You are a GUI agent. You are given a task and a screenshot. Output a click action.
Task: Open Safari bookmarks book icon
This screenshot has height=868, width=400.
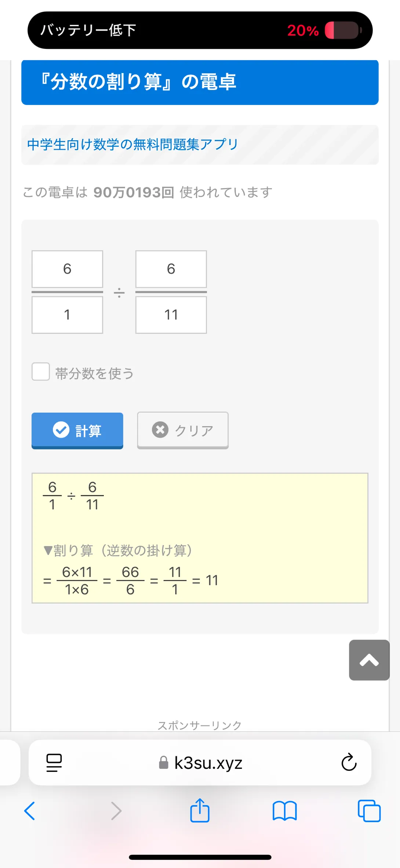(284, 810)
